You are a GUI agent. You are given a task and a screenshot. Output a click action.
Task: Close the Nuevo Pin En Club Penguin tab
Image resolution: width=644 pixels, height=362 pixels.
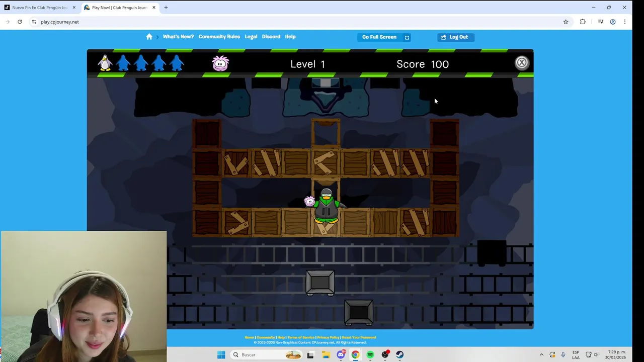point(74,8)
